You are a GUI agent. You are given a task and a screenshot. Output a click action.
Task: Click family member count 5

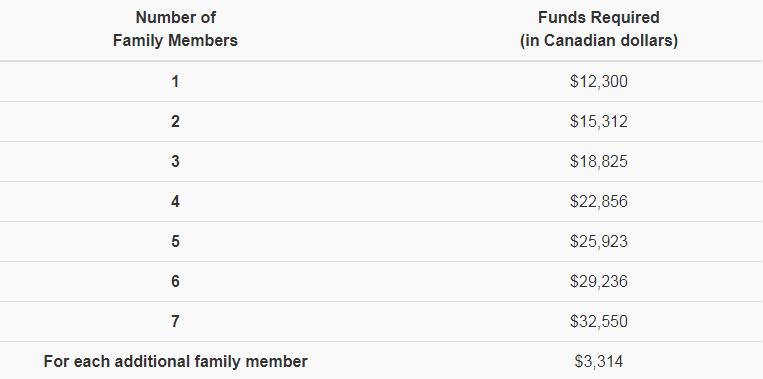click(x=175, y=241)
